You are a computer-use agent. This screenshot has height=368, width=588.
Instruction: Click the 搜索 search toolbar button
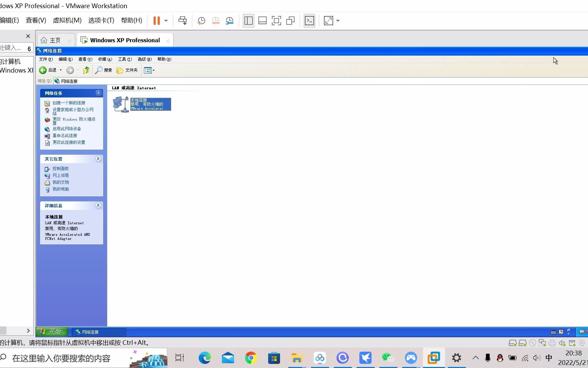pos(103,70)
